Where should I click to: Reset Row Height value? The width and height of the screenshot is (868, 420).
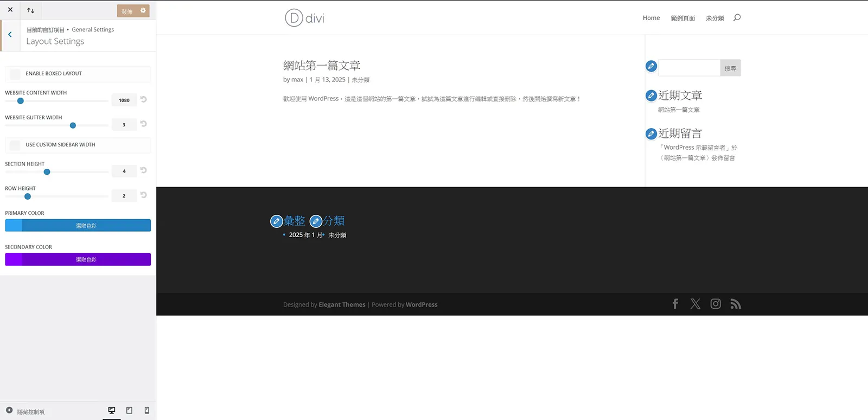(x=143, y=195)
